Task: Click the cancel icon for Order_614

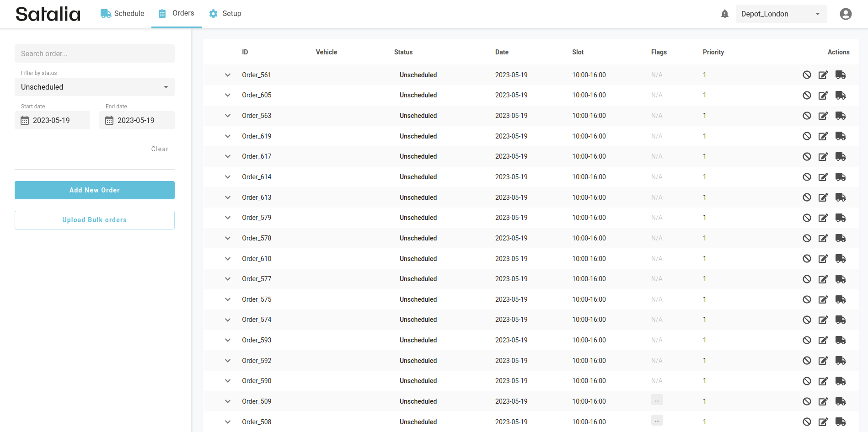Action: click(807, 177)
